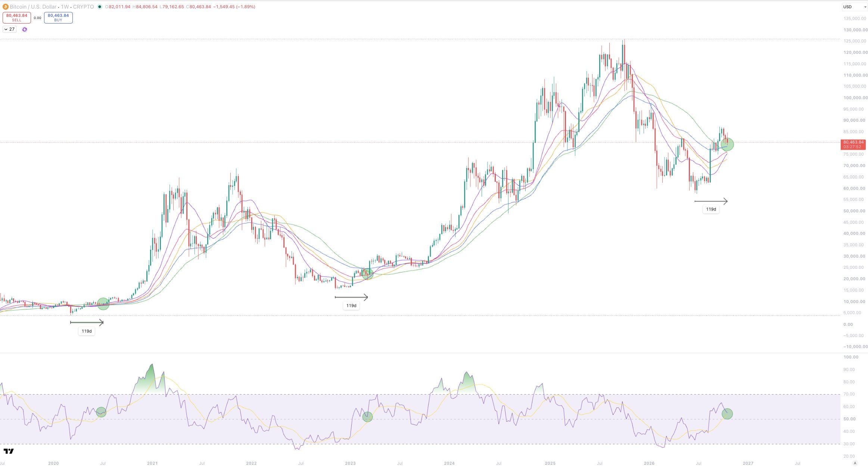The height and width of the screenshot is (467, 868).
Task: Click the 2024 label on the time axis
Action: point(449,463)
